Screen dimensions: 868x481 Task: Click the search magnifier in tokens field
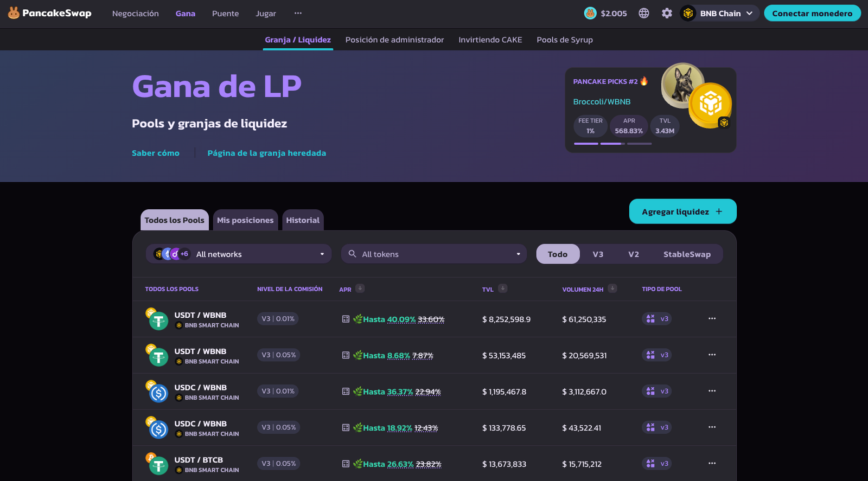tap(352, 254)
